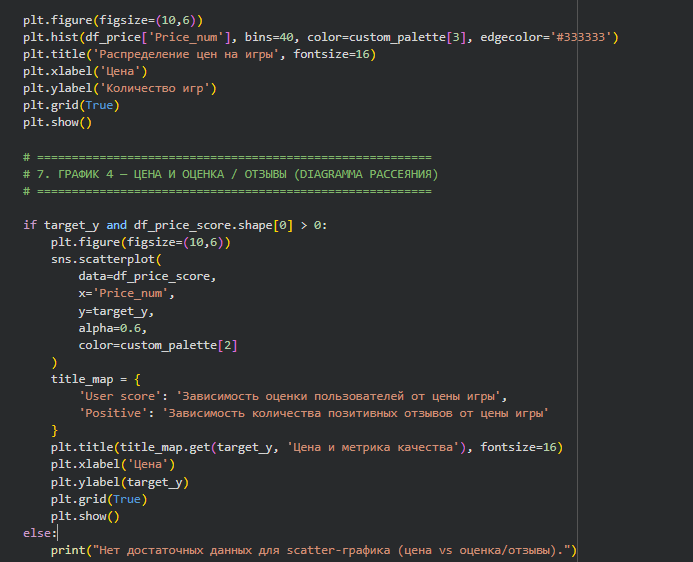Screen dimensions: 693x562
Task: Click the sns.scatterplot( line
Action: 107,259
